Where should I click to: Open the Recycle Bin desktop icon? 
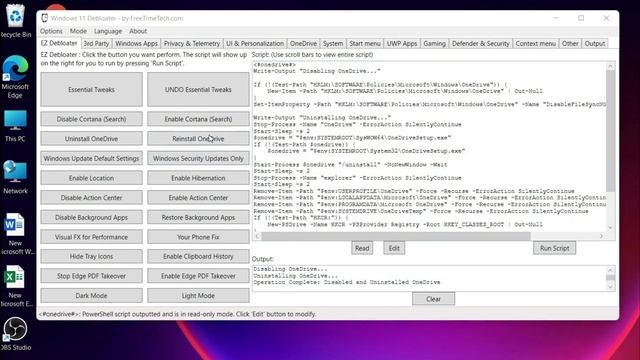[15, 21]
